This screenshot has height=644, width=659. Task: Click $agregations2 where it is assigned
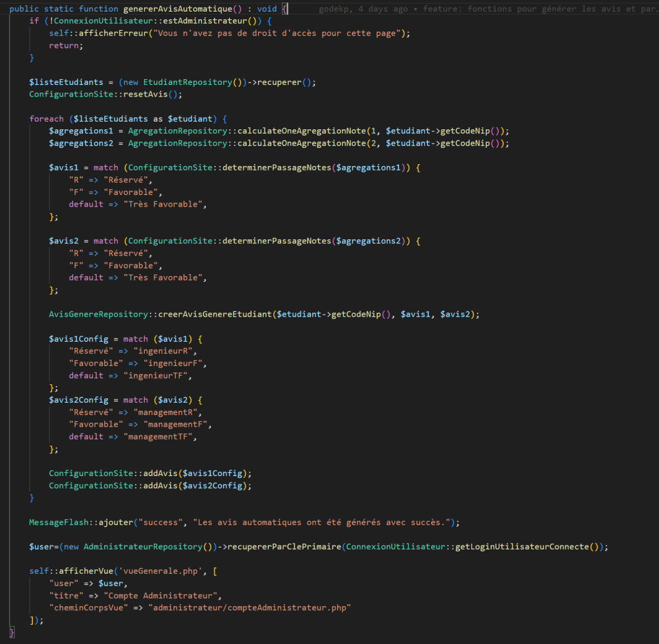tap(81, 143)
